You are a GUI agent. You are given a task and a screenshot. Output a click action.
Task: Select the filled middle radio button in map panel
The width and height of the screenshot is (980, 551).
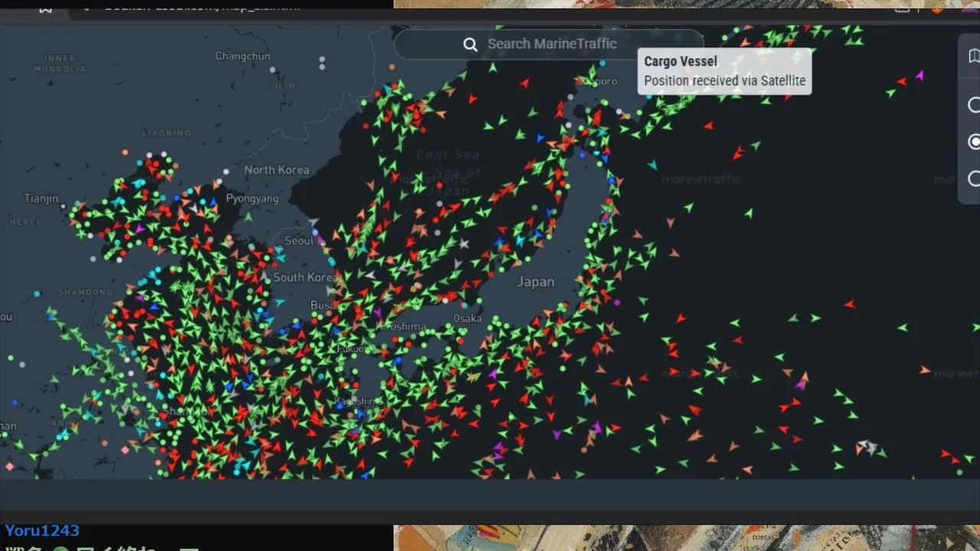pyautogui.click(x=974, y=142)
